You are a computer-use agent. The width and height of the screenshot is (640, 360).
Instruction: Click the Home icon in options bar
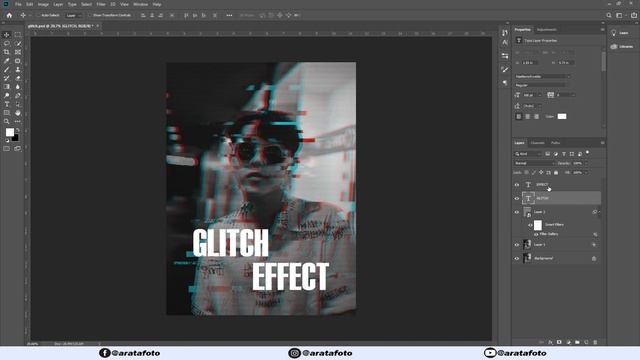pos(9,15)
